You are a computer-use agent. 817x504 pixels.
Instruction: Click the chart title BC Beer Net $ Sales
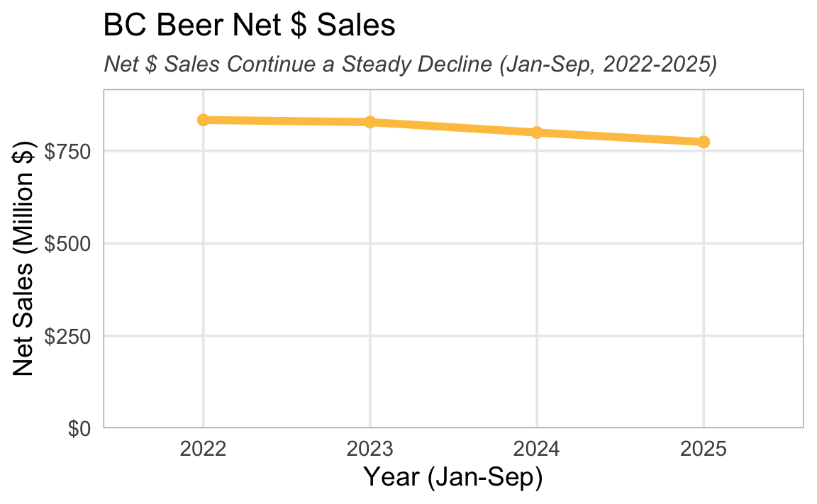tap(249, 26)
